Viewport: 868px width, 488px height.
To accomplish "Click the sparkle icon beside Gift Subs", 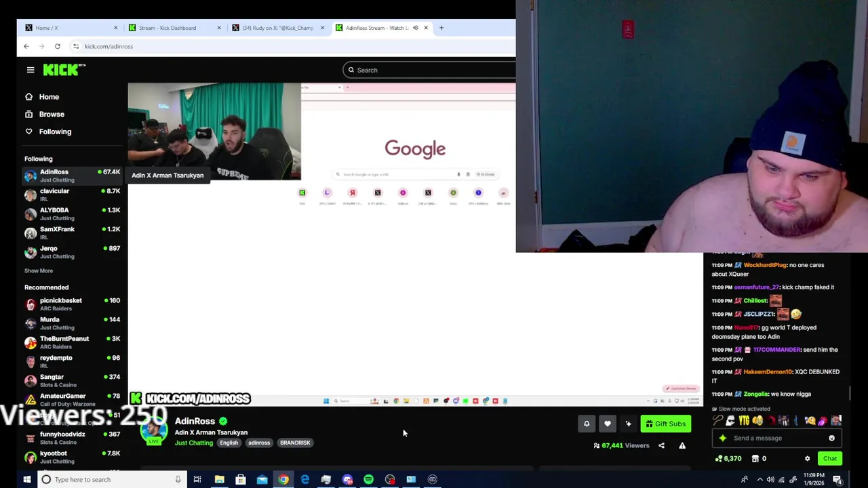I will [x=629, y=424].
